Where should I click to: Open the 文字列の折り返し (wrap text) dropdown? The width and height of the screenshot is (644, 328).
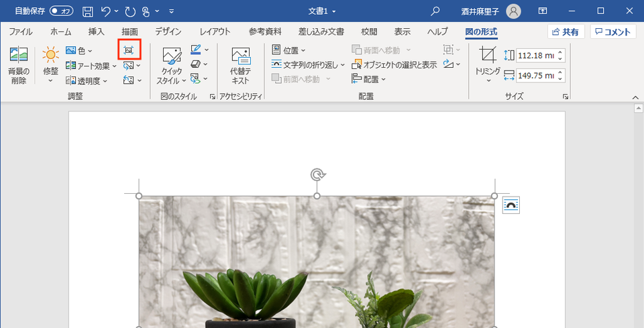[x=308, y=64]
